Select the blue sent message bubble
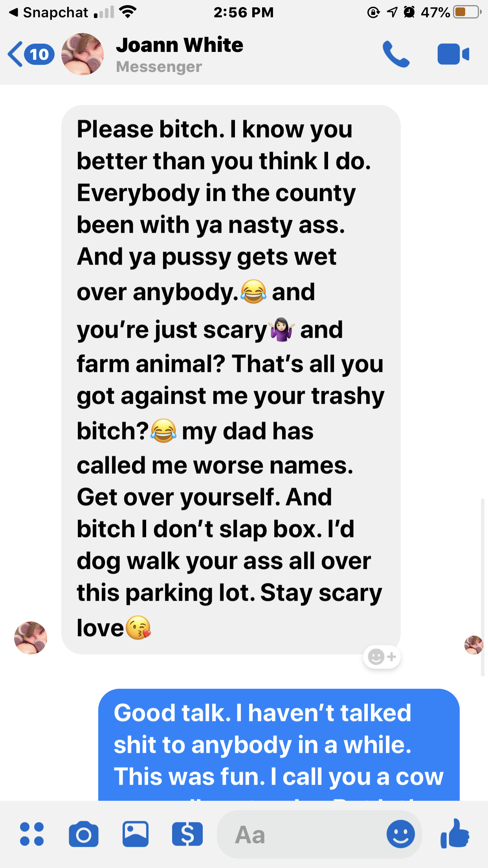The width and height of the screenshot is (488, 868). pos(279,745)
